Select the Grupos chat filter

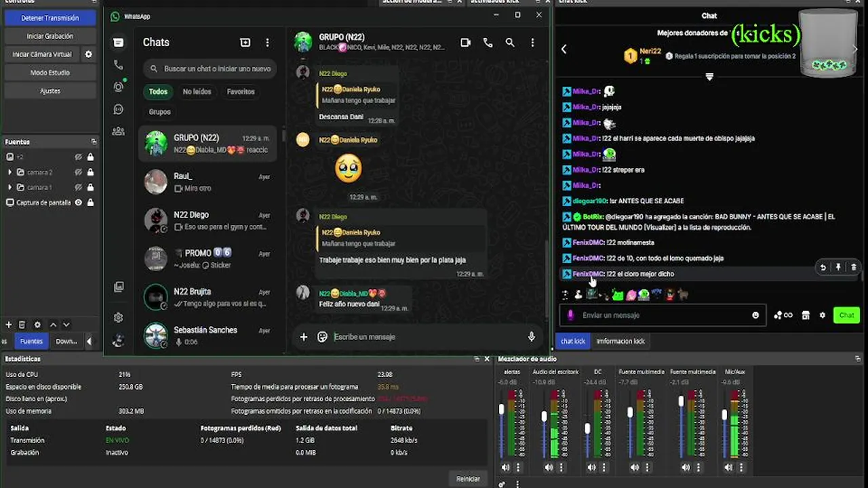(160, 112)
